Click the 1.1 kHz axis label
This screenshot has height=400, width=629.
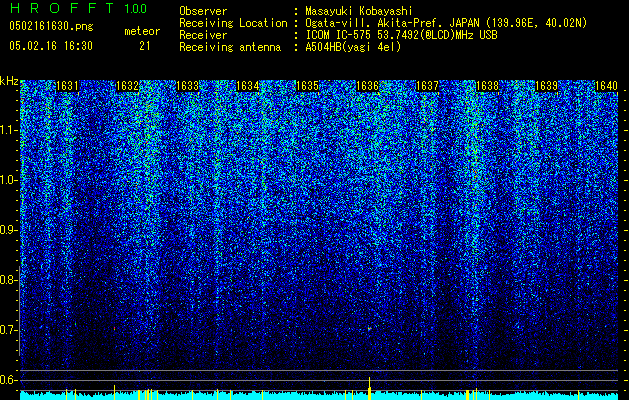pyautogui.click(x=9, y=130)
